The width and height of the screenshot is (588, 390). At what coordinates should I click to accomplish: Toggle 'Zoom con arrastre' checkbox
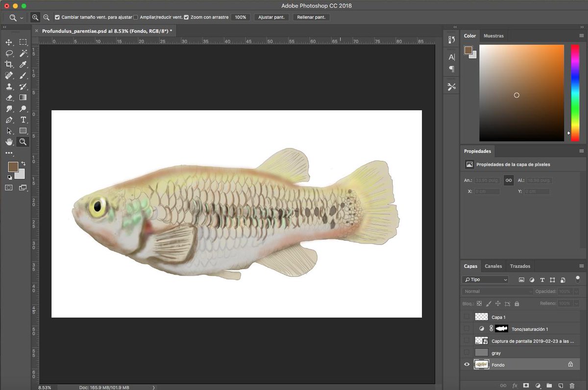tap(186, 17)
